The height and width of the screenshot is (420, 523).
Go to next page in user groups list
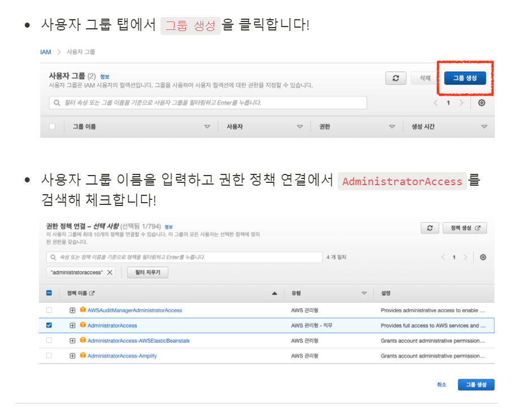click(461, 103)
